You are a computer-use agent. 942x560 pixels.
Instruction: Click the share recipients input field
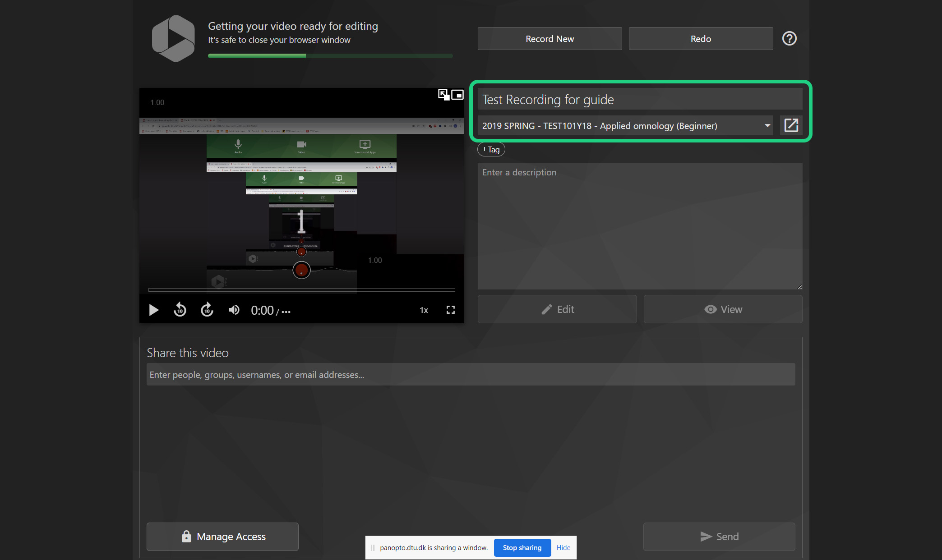click(x=471, y=375)
